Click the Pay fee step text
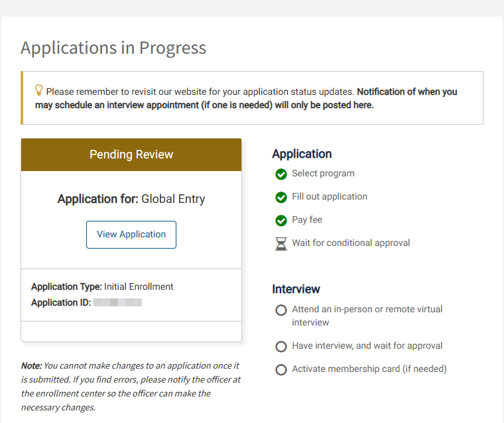 (x=307, y=220)
